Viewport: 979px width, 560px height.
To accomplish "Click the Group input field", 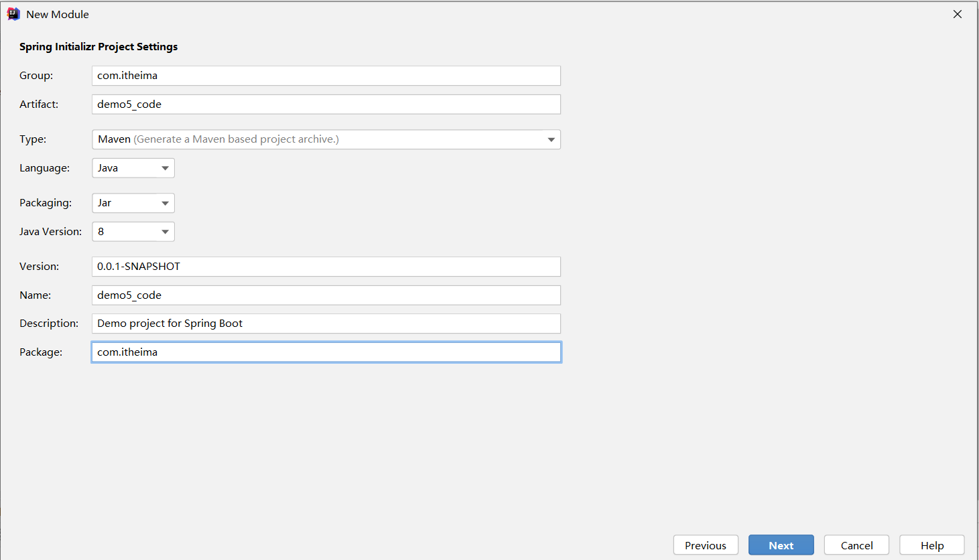I will pyautogui.click(x=326, y=76).
